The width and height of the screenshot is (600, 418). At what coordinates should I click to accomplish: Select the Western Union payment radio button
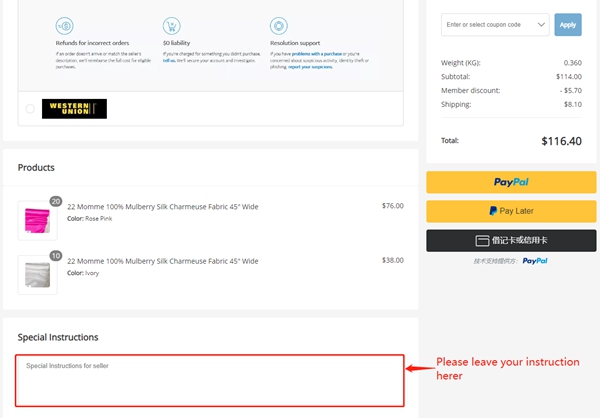click(x=30, y=109)
